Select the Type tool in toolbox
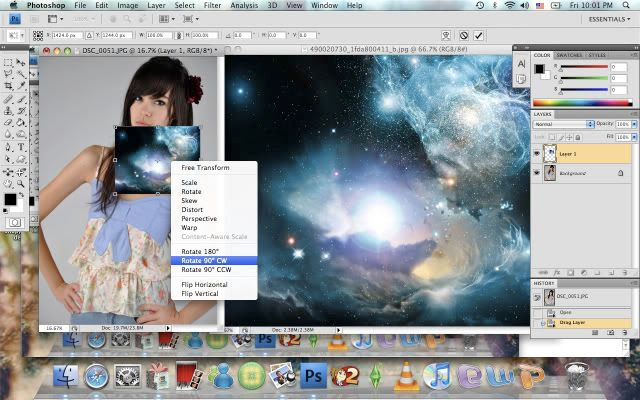The height and width of the screenshot is (400, 640). tap(22, 147)
